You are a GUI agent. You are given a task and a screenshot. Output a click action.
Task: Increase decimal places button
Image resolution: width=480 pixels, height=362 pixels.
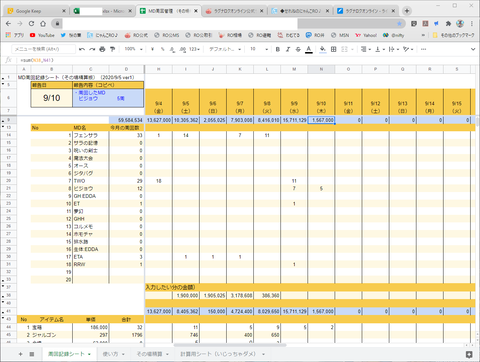click(x=183, y=49)
